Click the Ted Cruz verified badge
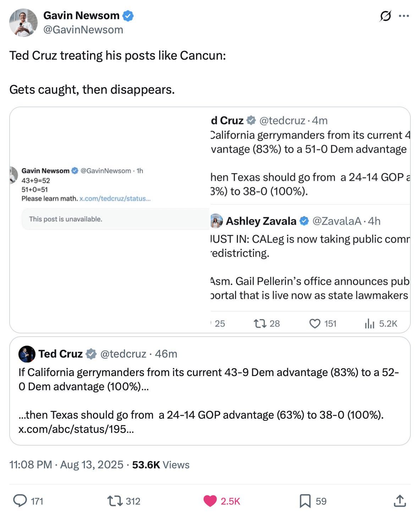The image size is (420, 517). point(91,354)
